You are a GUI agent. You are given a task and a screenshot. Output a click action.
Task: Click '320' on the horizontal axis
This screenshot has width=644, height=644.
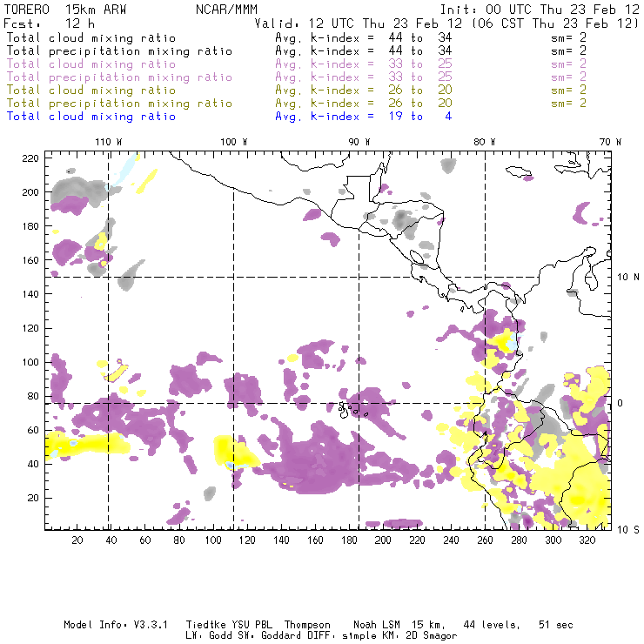pos(587,540)
